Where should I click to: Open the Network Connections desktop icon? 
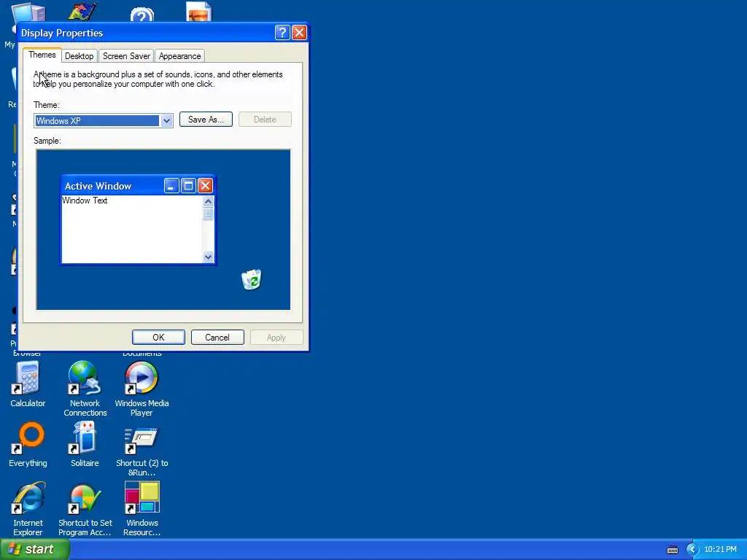(x=85, y=389)
